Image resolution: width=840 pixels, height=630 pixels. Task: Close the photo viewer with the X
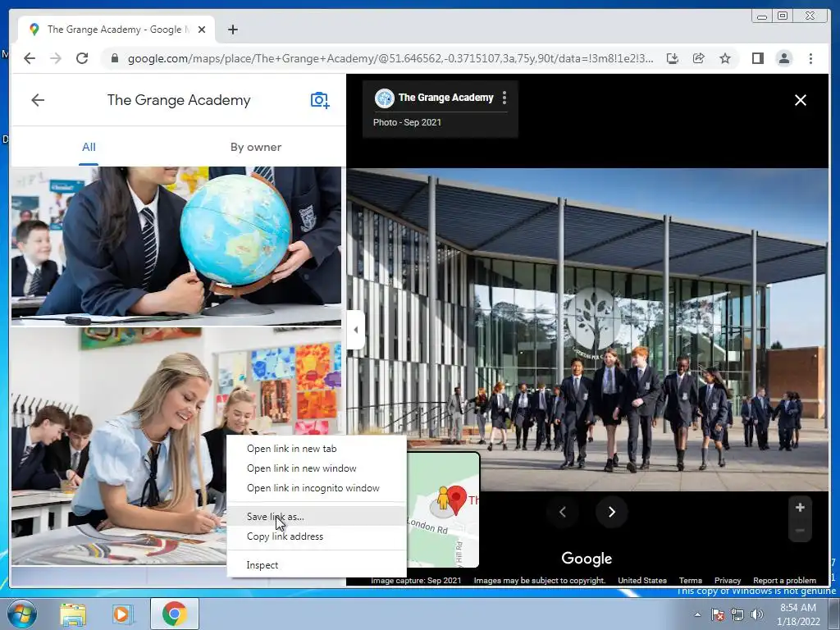pos(801,100)
